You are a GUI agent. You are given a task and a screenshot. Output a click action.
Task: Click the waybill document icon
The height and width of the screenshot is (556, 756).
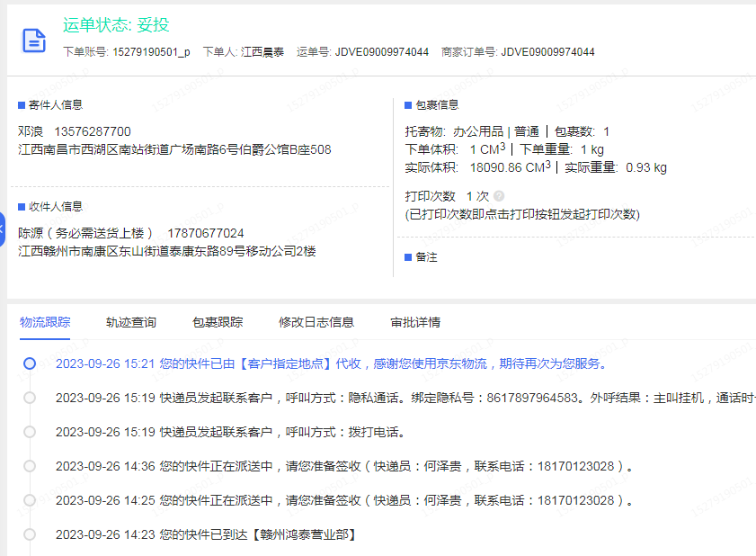33,40
